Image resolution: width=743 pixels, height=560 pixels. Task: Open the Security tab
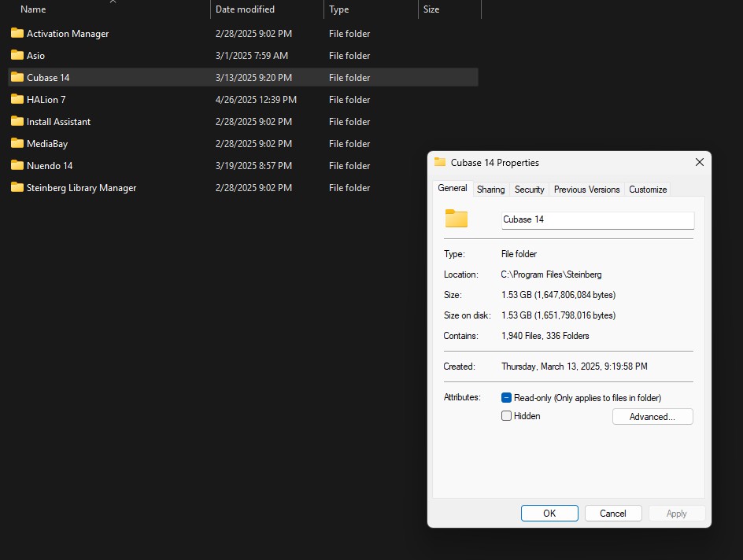[529, 190]
